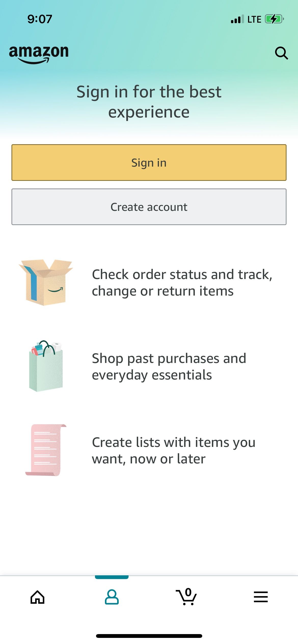Tap the pink list scroll illustration
298x644 pixels.
pyautogui.click(x=46, y=450)
